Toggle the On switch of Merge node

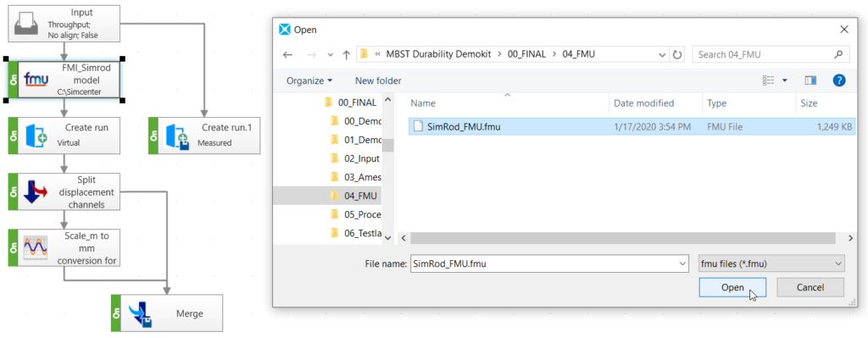coord(116,313)
